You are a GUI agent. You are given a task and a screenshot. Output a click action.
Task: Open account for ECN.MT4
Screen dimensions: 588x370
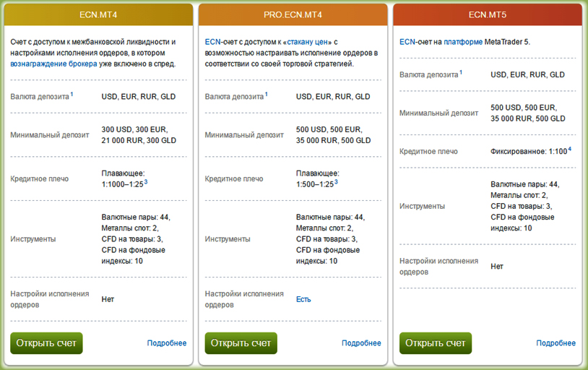point(46,343)
